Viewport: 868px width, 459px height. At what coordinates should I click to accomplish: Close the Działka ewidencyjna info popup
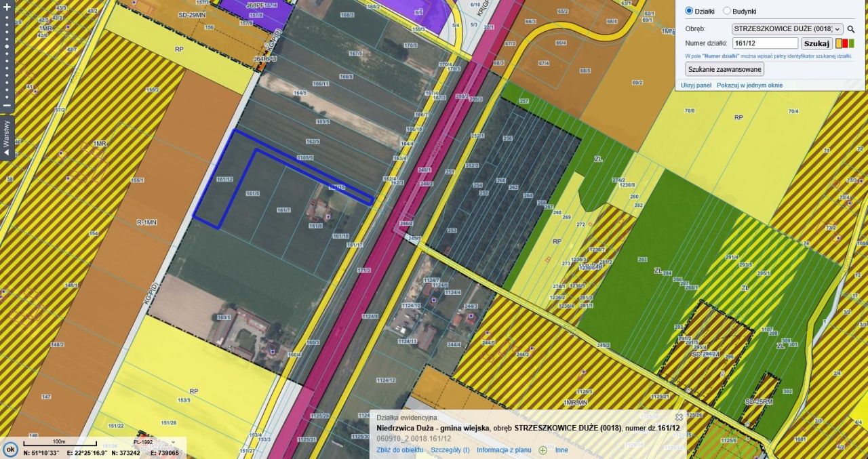click(x=679, y=417)
